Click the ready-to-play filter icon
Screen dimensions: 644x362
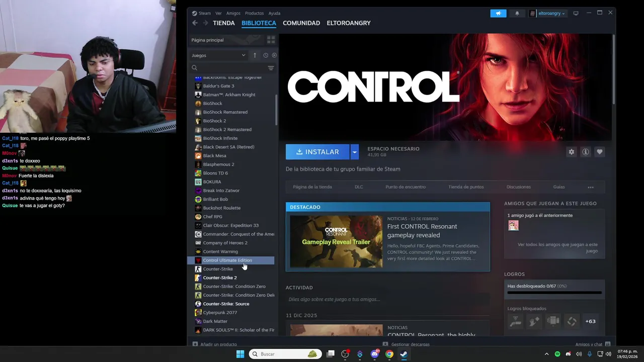coord(274,55)
